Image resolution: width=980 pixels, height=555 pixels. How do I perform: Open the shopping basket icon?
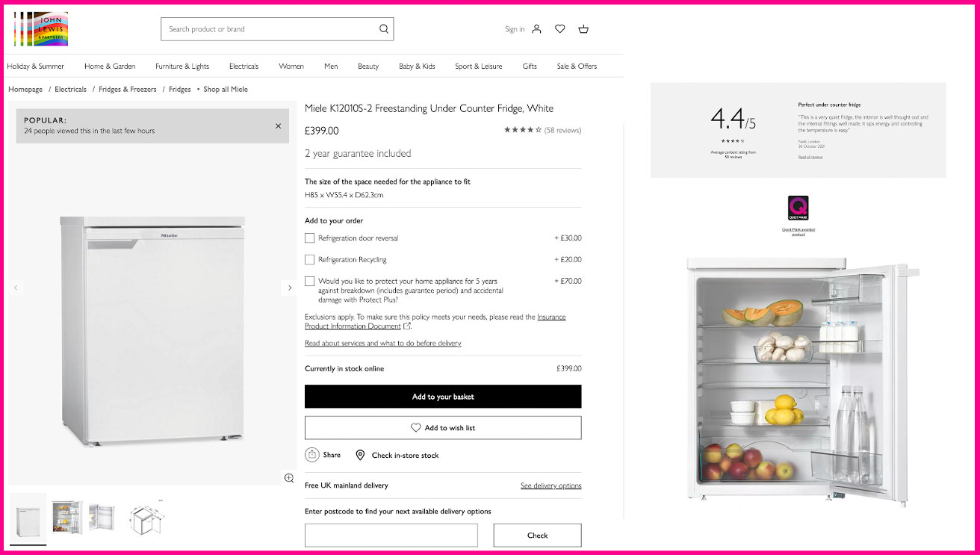(583, 29)
